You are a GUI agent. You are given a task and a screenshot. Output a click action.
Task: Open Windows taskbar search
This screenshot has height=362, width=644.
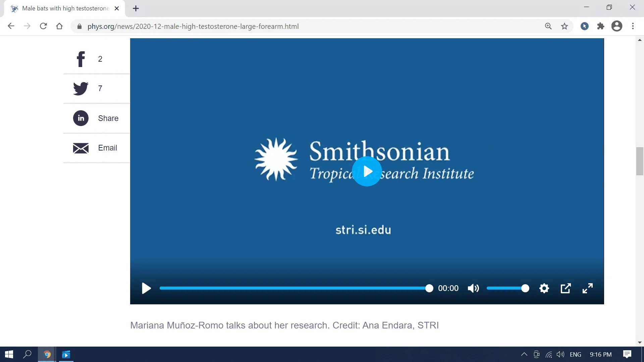pyautogui.click(x=27, y=354)
